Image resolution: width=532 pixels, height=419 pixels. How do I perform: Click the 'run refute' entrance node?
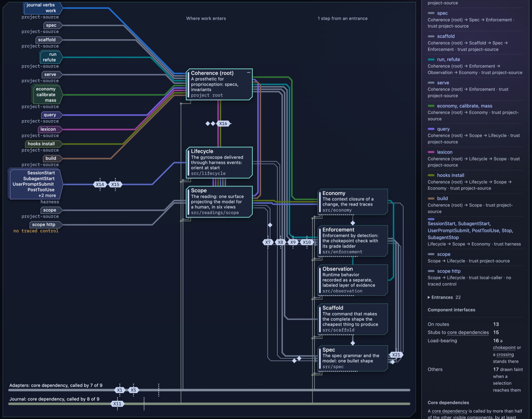pos(51,57)
